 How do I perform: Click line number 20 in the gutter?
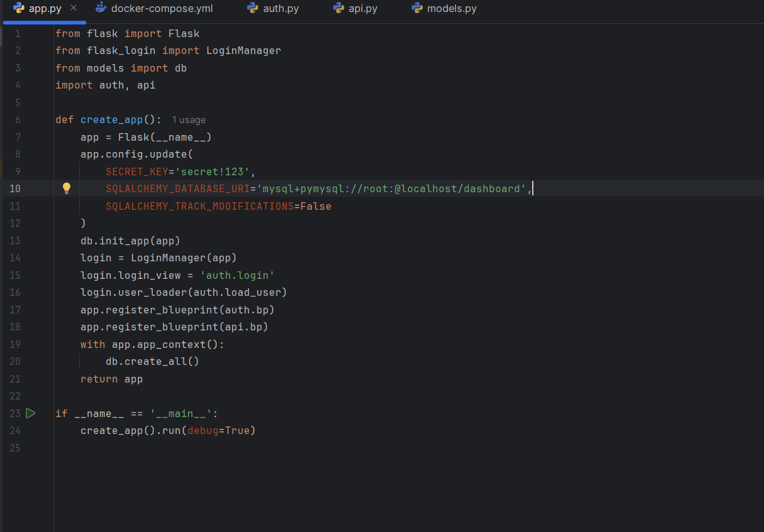15,361
